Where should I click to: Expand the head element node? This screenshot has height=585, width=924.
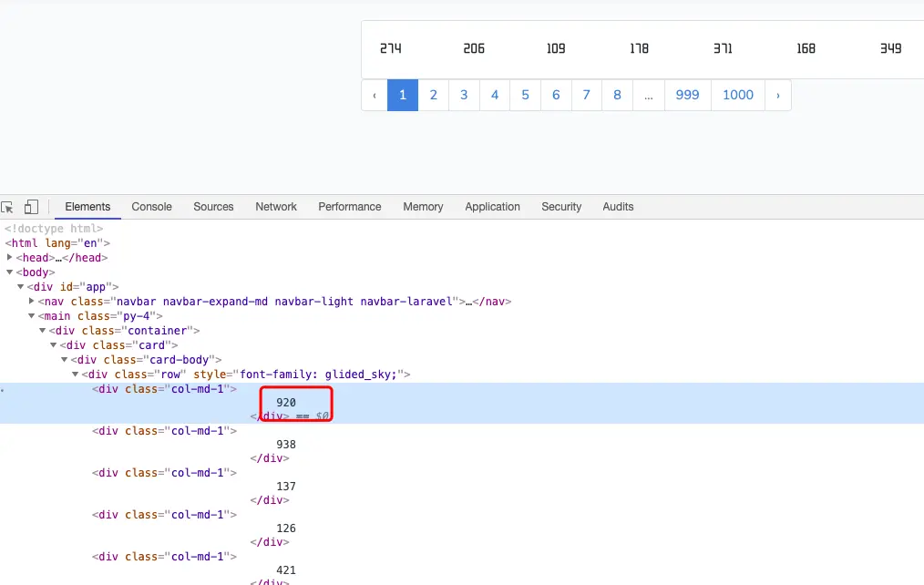pyautogui.click(x=9, y=258)
